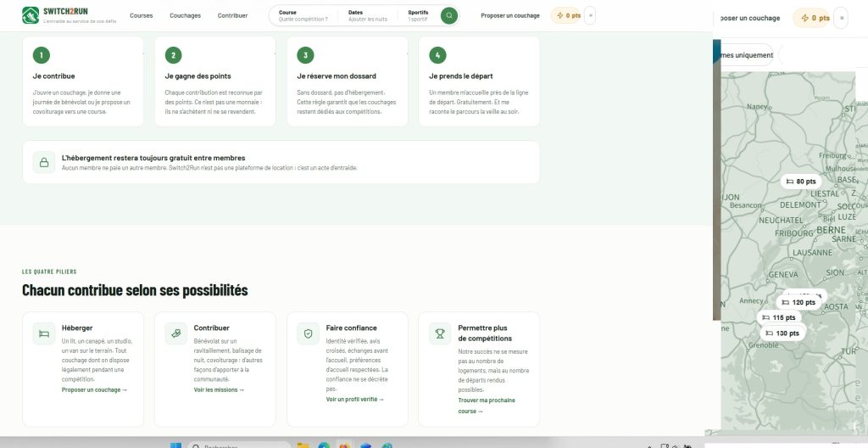Click the 'FRIBOURG' label on the map

(793, 233)
